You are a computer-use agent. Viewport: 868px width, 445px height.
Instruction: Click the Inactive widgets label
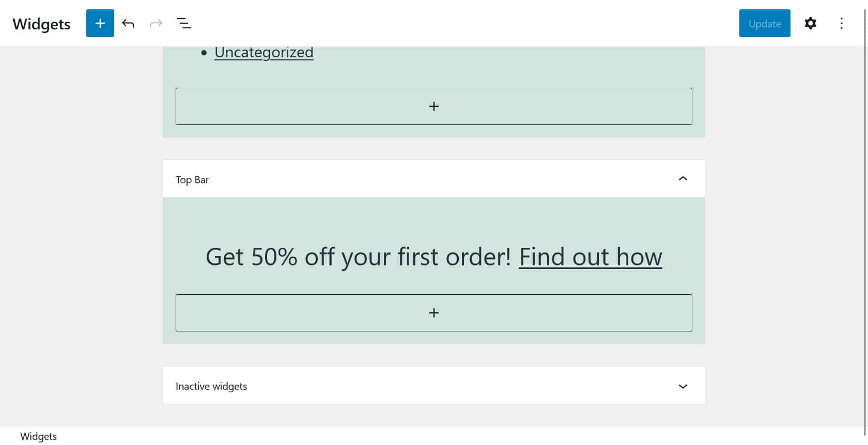click(x=211, y=386)
